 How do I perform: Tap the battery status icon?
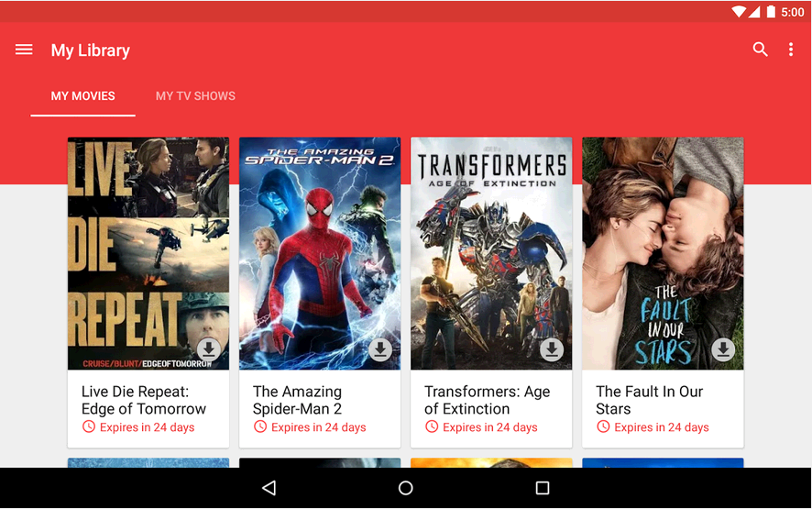point(771,11)
